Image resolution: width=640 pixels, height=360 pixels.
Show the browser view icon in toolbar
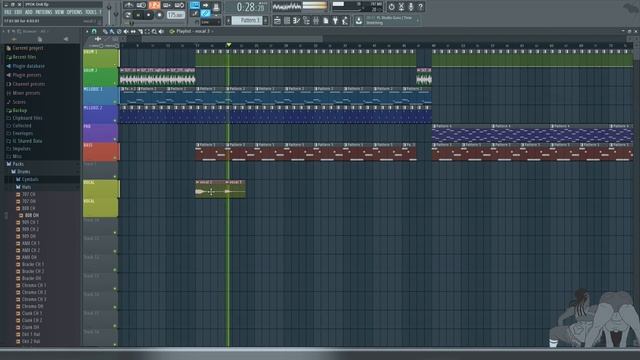tap(306, 20)
